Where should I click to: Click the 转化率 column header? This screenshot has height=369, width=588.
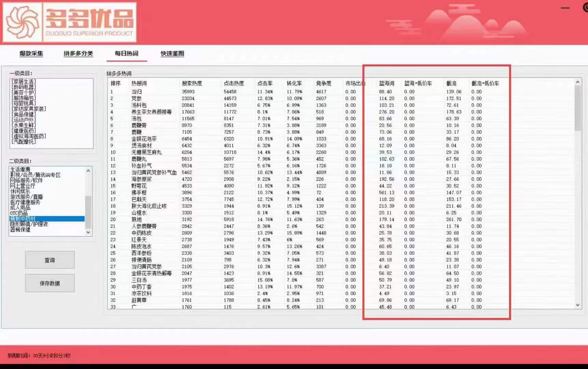(294, 83)
